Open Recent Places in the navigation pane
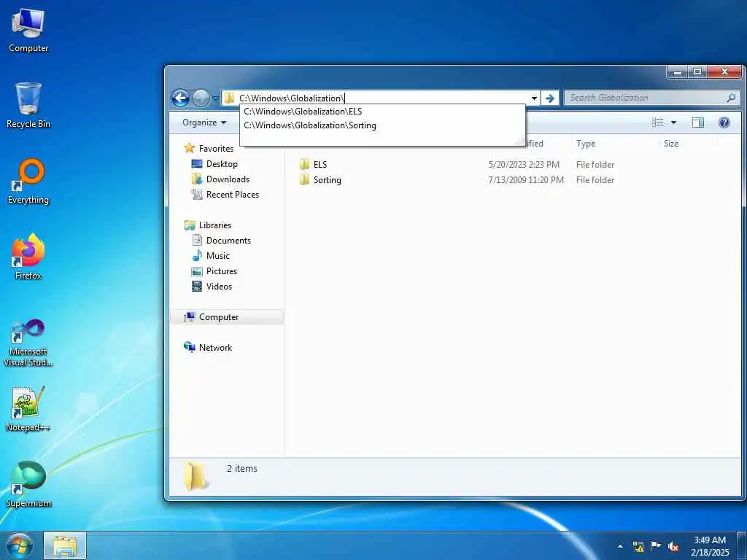The image size is (747, 560). coord(233,194)
